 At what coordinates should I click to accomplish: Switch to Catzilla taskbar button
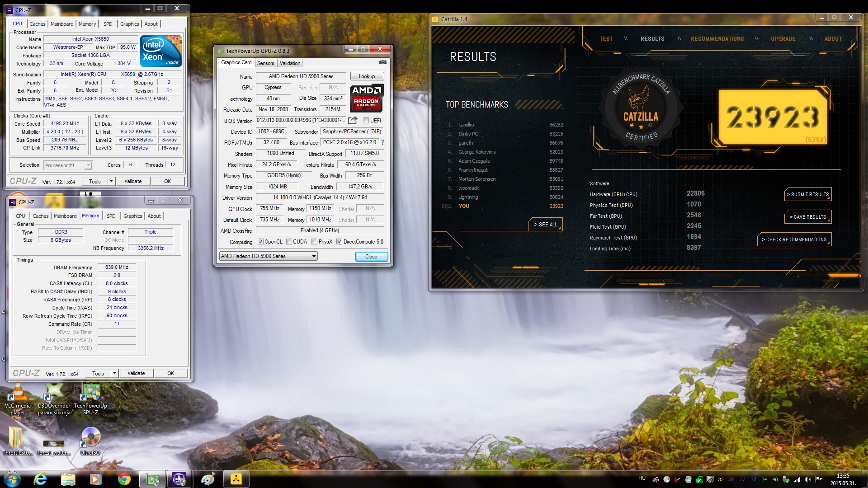tap(236, 479)
